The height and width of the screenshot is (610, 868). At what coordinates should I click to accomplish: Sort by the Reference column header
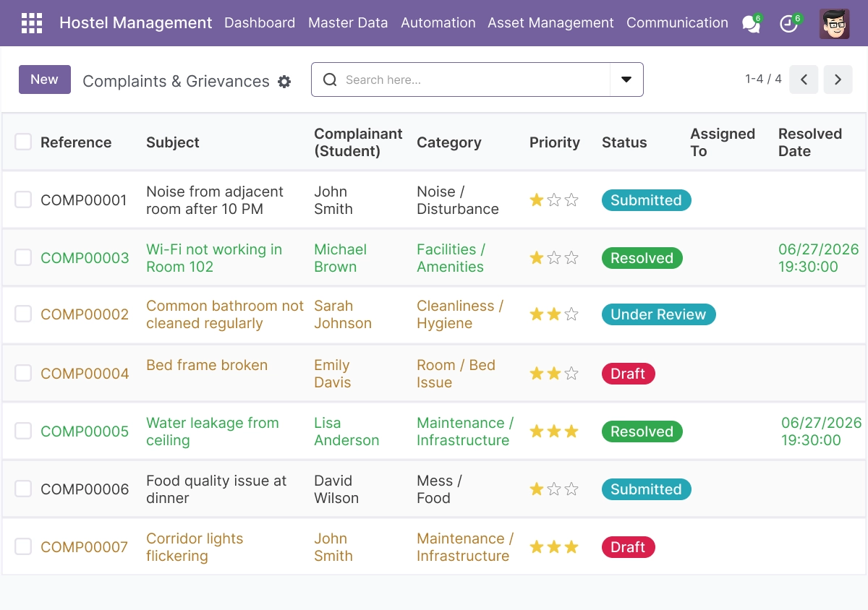(76, 142)
